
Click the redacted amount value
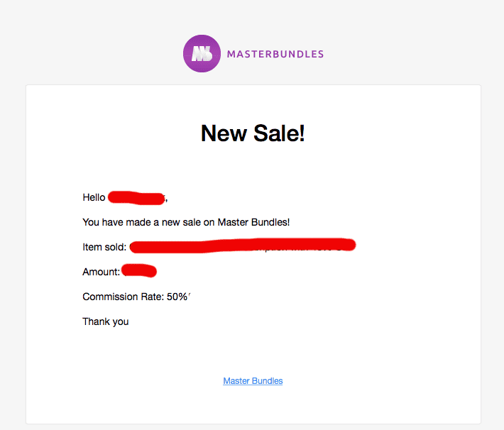(x=139, y=270)
